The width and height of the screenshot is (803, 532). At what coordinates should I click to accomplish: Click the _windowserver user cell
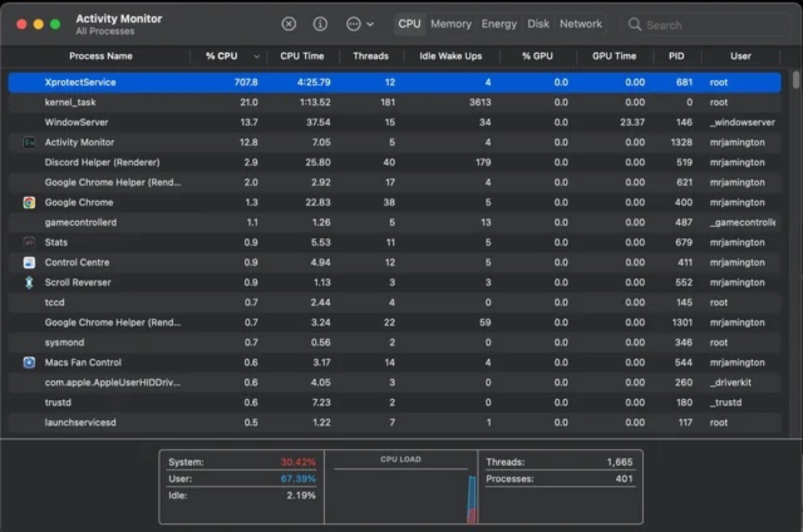(742, 122)
